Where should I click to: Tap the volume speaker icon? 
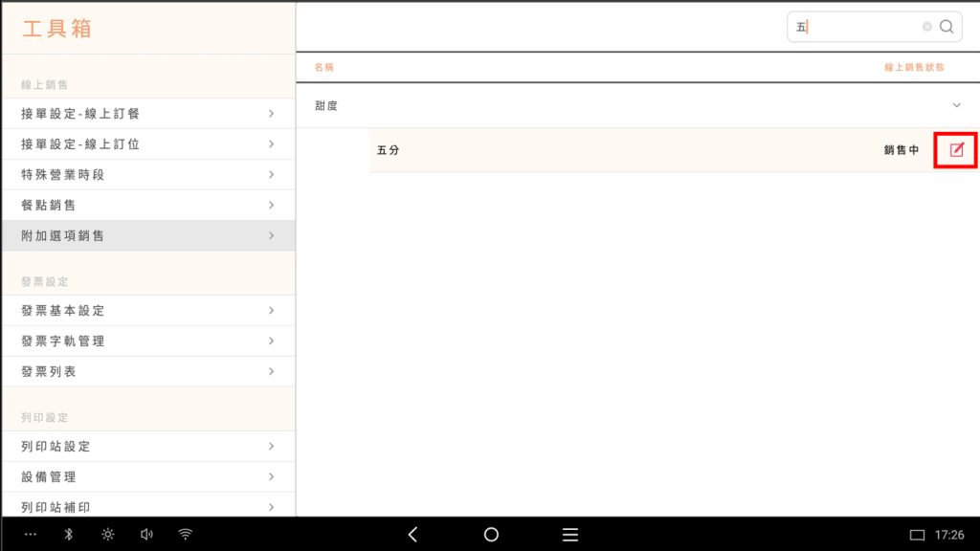tap(146, 535)
